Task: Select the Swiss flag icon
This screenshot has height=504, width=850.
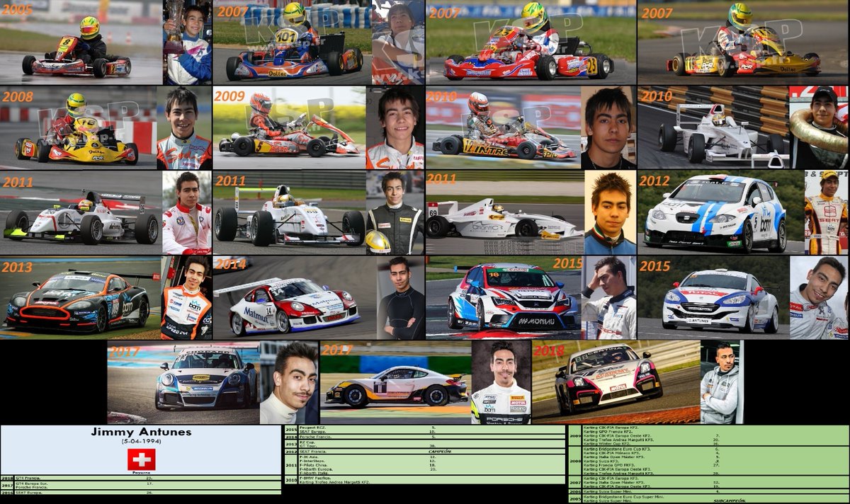Action: pos(141,459)
